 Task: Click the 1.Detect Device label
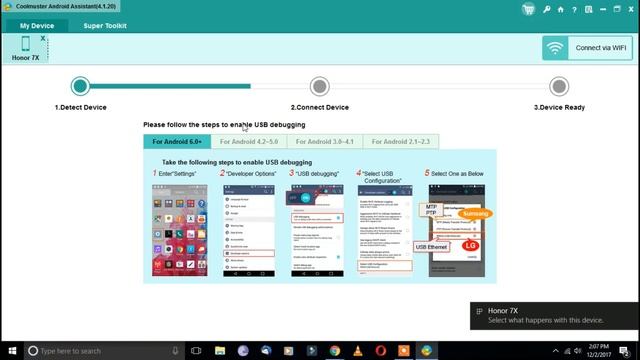[80, 107]
